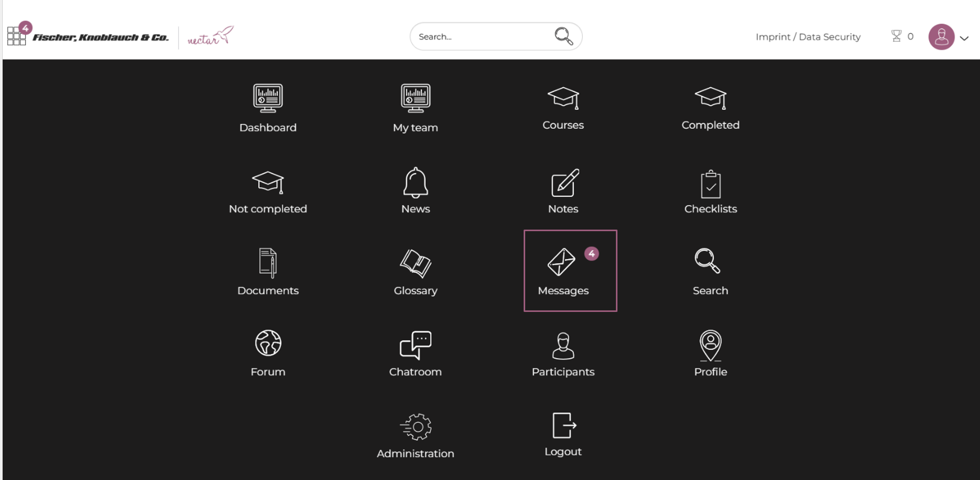
Task: Click in the Search... input field
Action: pyautogui.click(x=481, y=37)
